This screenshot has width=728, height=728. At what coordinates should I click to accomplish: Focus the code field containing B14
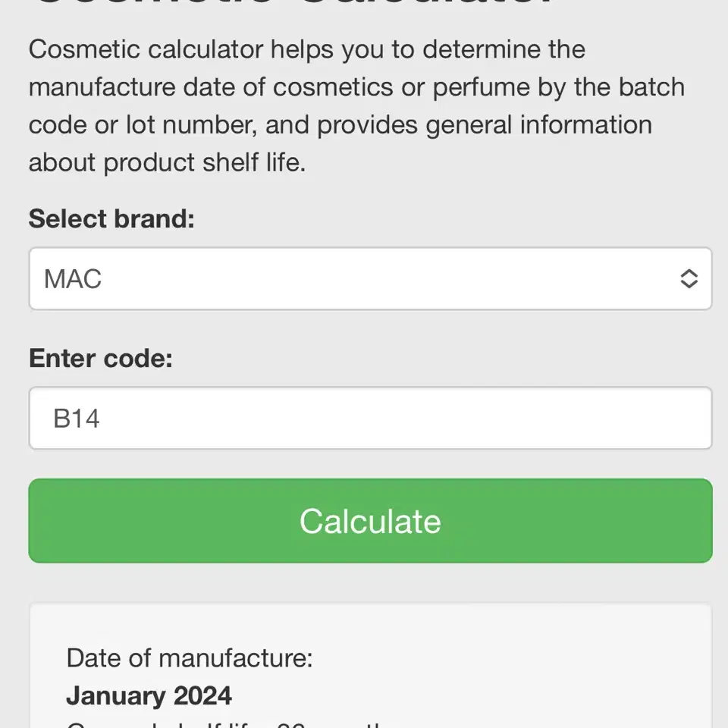tap(370, 418)
